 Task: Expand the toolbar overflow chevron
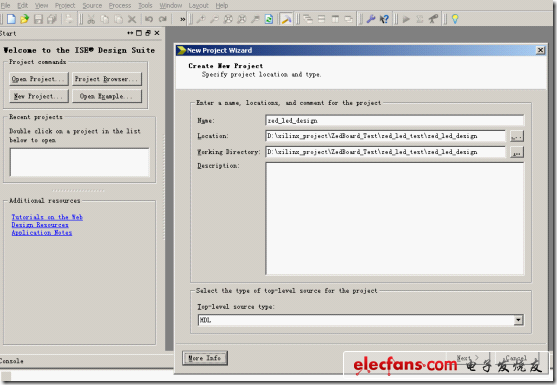click(x=183, y=19)
